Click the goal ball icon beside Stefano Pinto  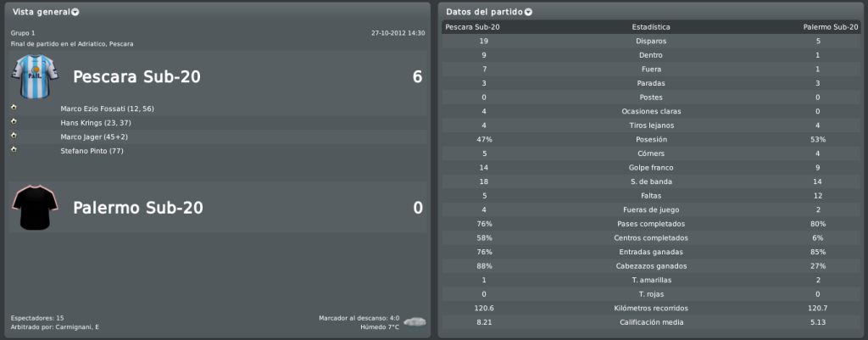click(14, 149)
